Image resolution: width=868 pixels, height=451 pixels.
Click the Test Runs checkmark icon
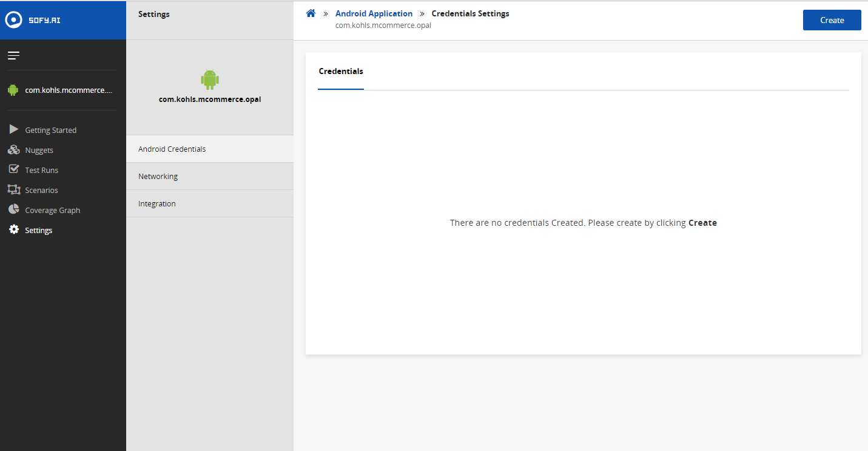(x=13, y=169)
